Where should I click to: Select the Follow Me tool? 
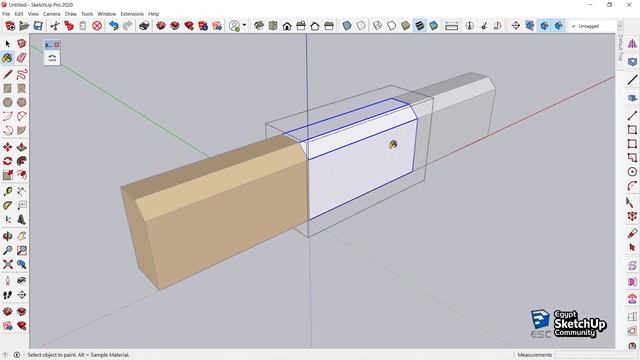click(x=22, y=161)
